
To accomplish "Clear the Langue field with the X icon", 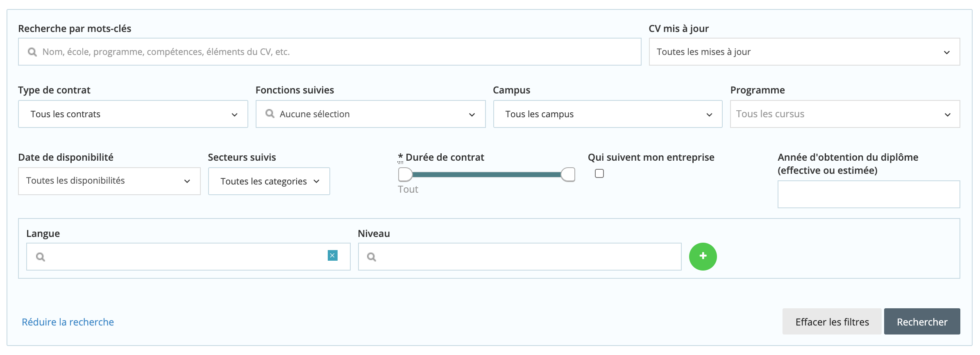I will coord(332,256).
